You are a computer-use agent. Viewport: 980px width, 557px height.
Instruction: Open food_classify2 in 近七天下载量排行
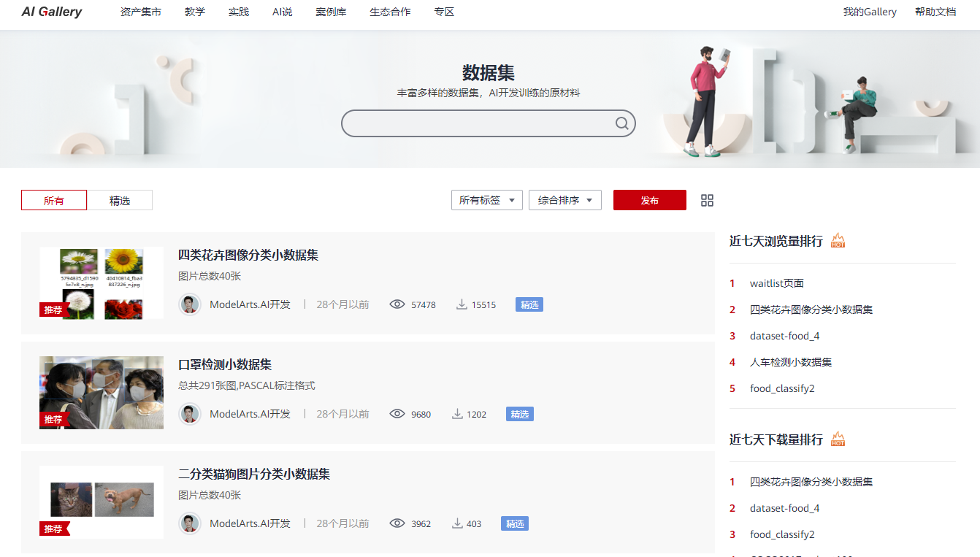click(782, 534)
